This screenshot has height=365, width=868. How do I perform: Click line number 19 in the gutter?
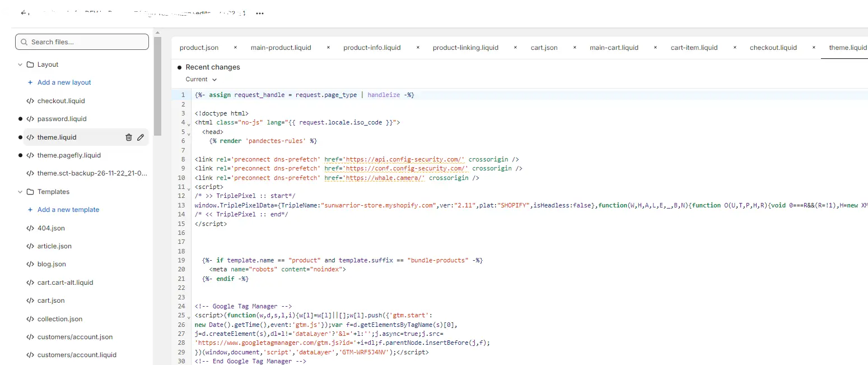[181, 261]
